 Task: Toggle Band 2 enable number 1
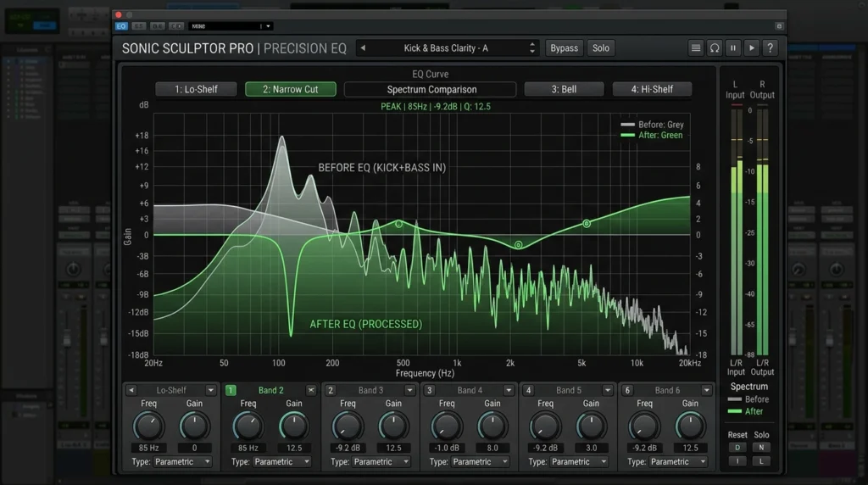tap(231, 390)
